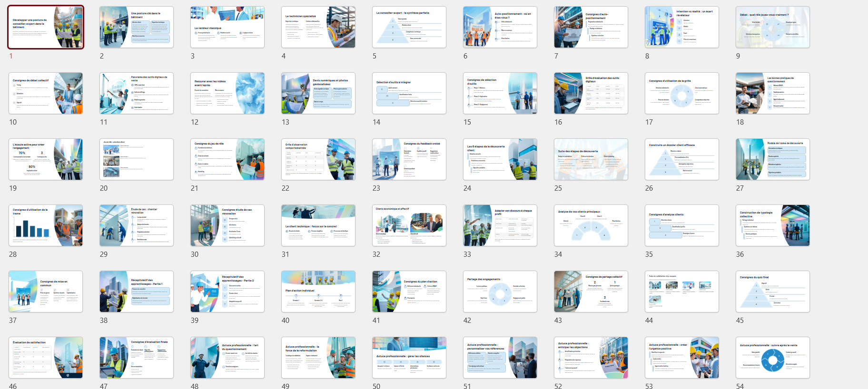Image resolution: width=868 pixels, height=389 pixels.
Task: Open slide 34 'Analyse de vos clients principaux'
Action: click(x=591, y=225)
